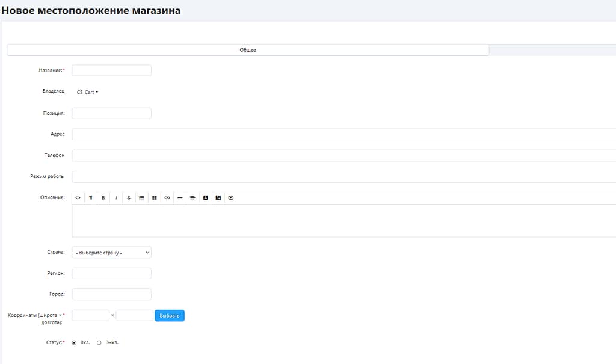The height and width of the screenshot is (364, 616).
Task: Select the 'Вкл.' status radio button
Action: [x=74, y=342]
